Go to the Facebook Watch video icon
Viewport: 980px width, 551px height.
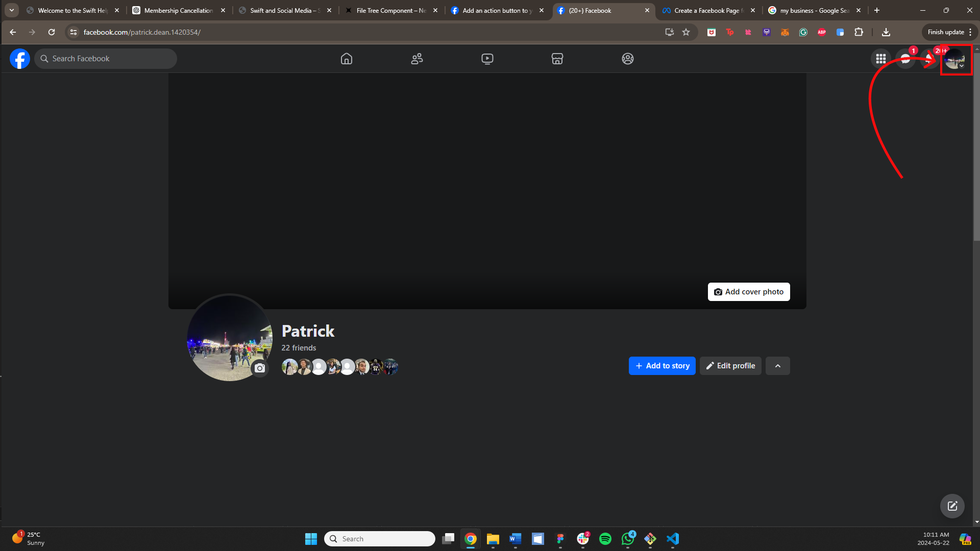[x=487, y=59]
